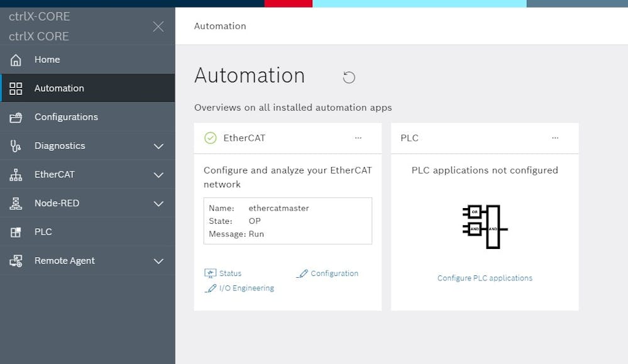
Task: Open the EtherCAT card three-dot menu
Action: [358, 138]
